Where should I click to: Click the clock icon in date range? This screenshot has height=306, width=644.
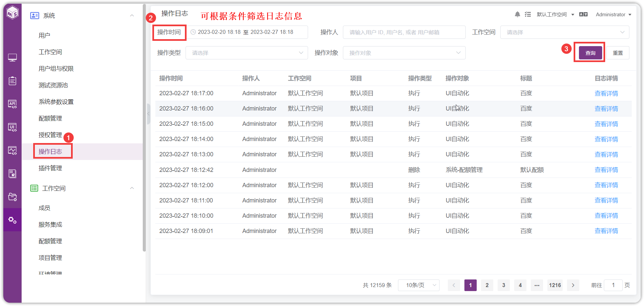193,32
